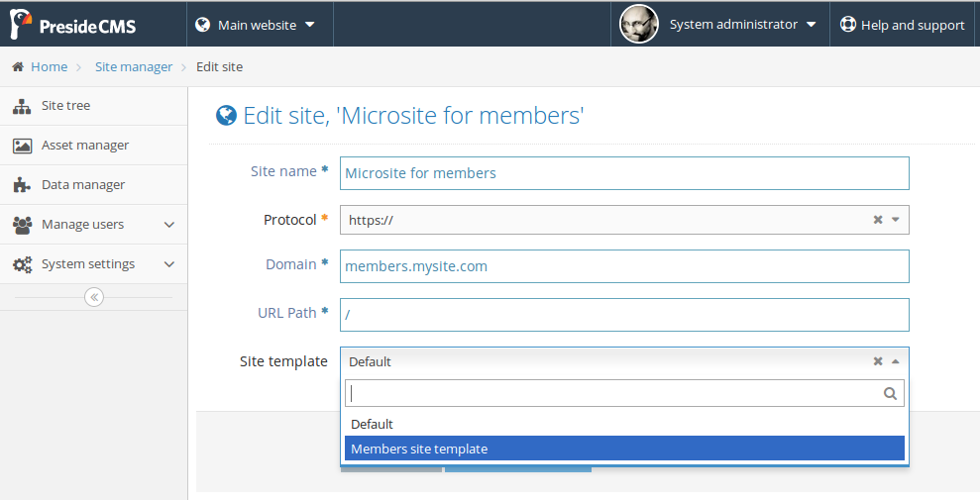Collapse the sidebar with double-arrow button
The height and width of the screenshot is (500, 980).
94,297
